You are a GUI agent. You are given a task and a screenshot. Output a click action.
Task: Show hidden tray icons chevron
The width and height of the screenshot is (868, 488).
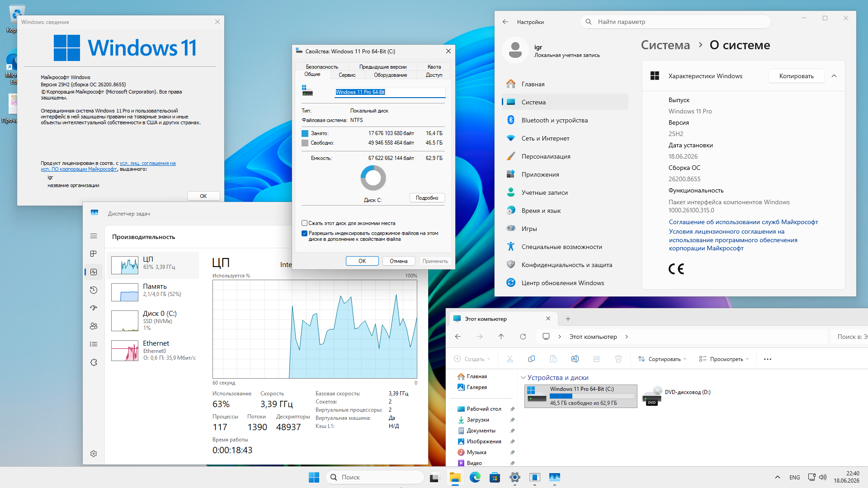(778, 477)
